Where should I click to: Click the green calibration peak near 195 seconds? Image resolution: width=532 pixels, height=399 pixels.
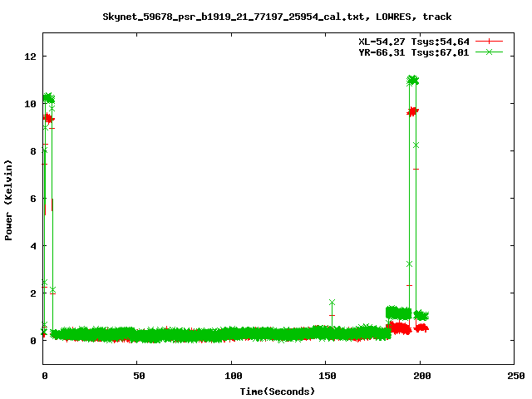[412, 81]
